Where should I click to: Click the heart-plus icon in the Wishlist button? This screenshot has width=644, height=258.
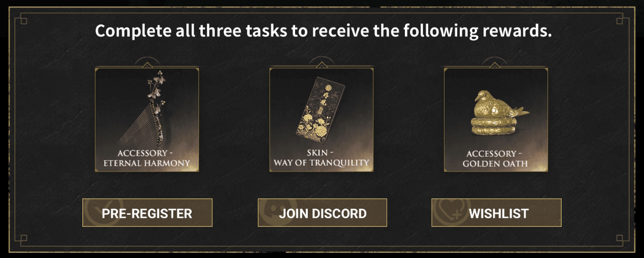point(449,212)
